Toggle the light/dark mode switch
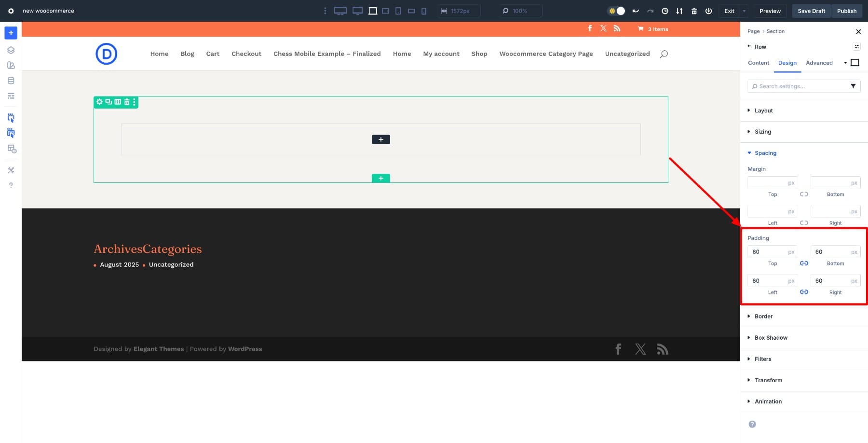This screenshot has height=443, width=868. pyautogui.click(x=616, y=10)
